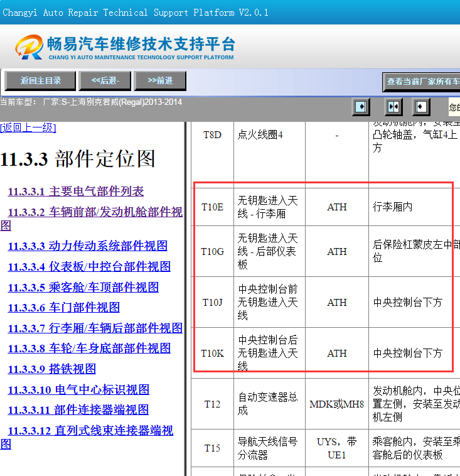460x476 pixels.
Task: Open 11.3.3.4 仪表板/中控台部件视图
Action: click(x=89, y=267)
